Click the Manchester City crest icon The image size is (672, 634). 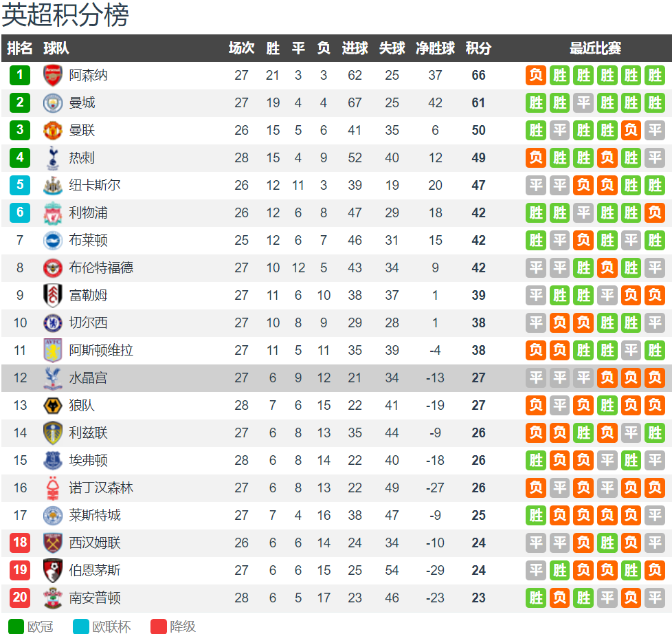pos(53,103)
